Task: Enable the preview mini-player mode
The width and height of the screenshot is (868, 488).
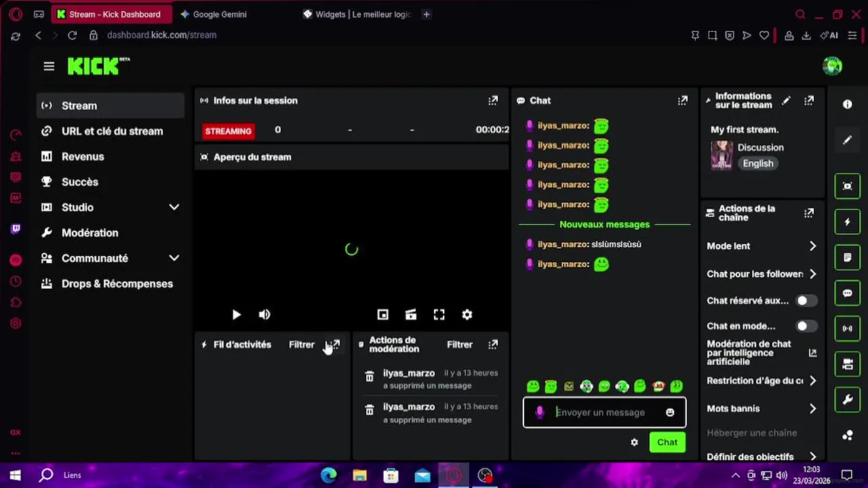Action: pos(383,314)
